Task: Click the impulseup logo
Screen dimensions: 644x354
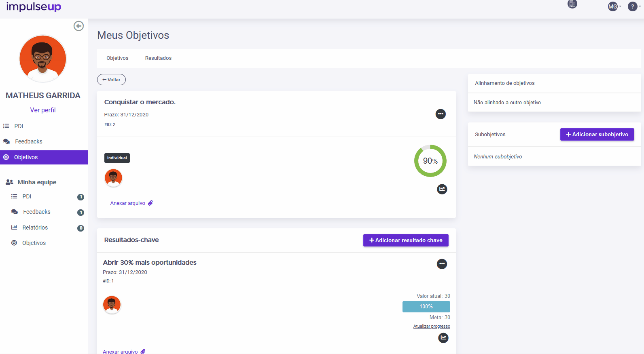Action: point(34,6)
